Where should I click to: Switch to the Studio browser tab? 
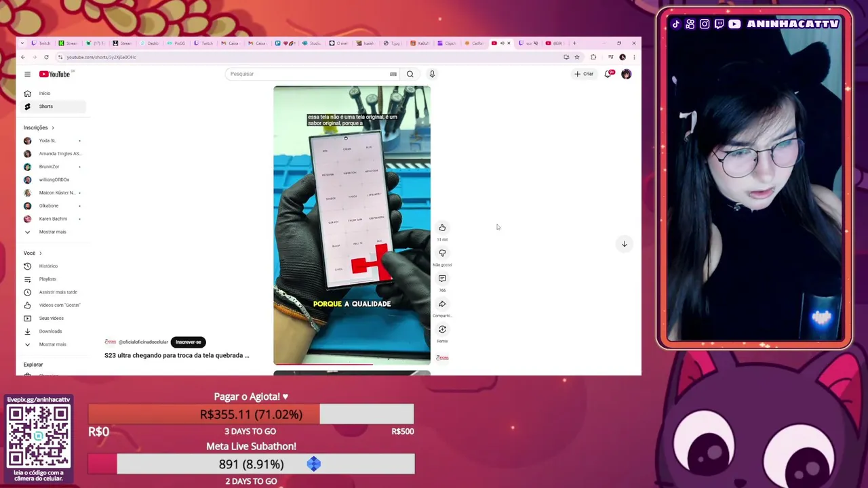click(x=312, y=43)
